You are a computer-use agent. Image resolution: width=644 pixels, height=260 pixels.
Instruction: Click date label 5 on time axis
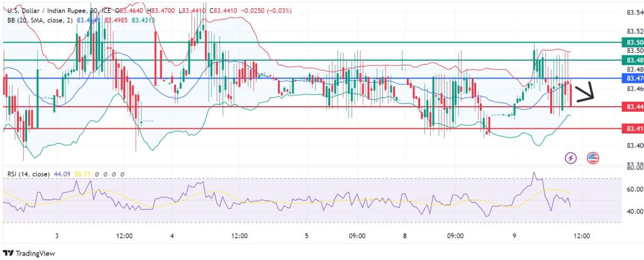(x=307, y=236)
